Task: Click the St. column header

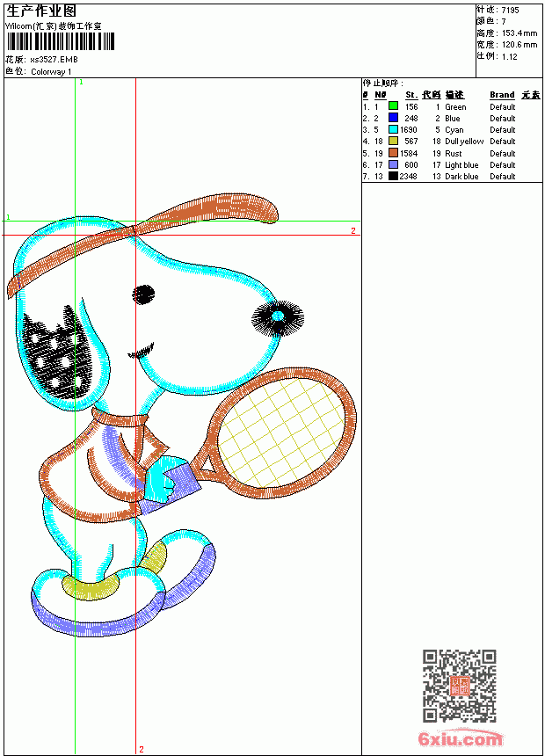Action: (x=411, y=95)
